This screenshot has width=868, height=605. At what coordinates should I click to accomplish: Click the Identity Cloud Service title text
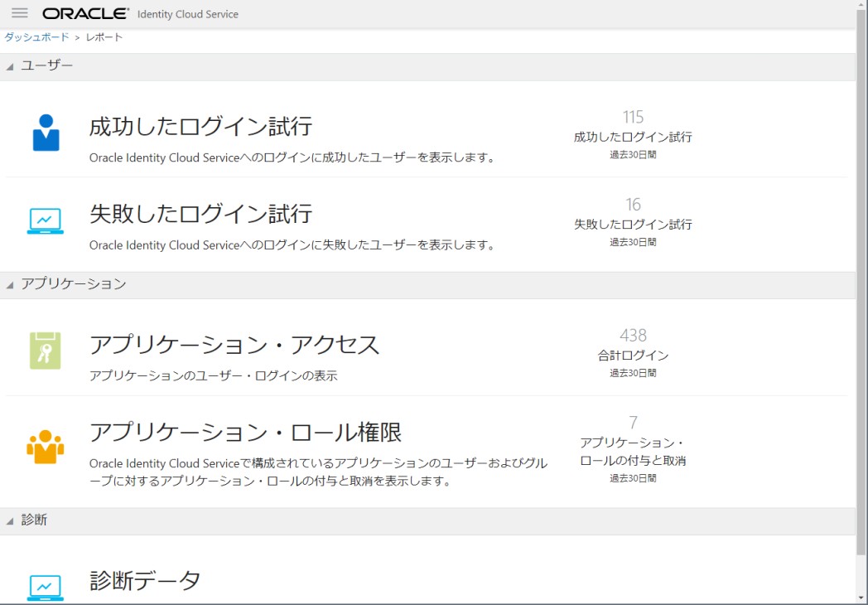click(188, 14)
